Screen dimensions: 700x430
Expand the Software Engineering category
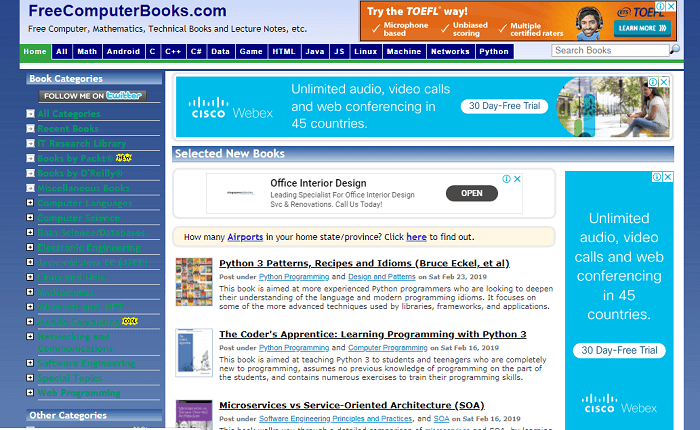coord(30,363)
